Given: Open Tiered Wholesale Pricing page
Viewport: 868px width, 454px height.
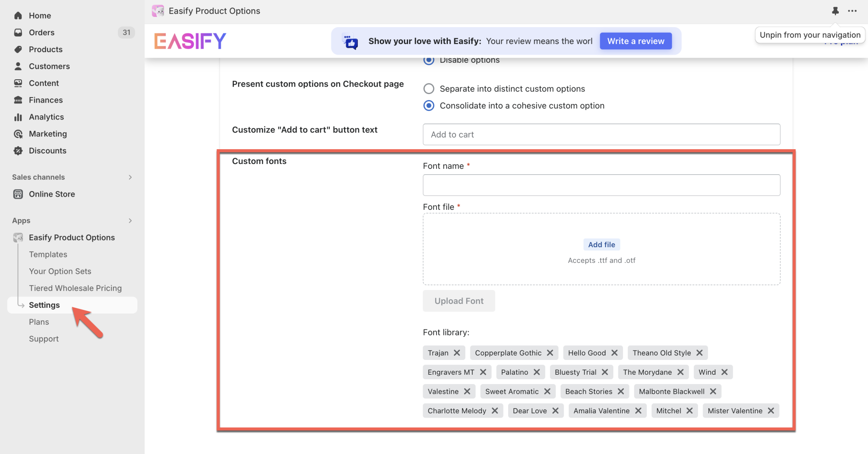Looking at the screenshot, I should click(x=75, y=288).
